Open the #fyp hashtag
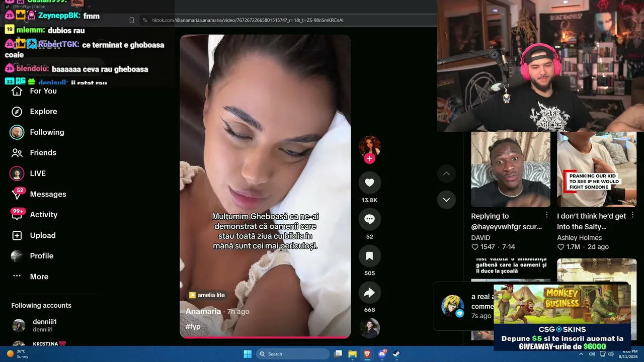Image resolution: width=644 pixels, height=362 pixels. [193, 327]
